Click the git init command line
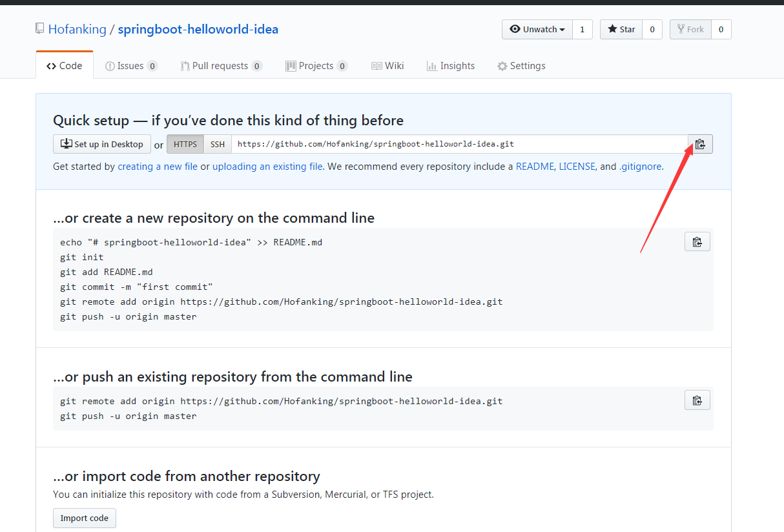The height and width of the screenshot is (532, 784). pos(82,257)
